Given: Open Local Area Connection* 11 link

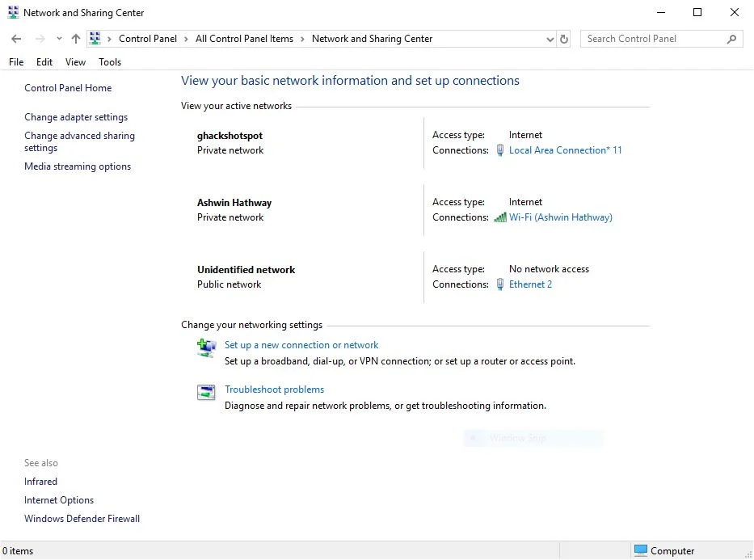Looking at the screenshot, I should pos(565,150).
